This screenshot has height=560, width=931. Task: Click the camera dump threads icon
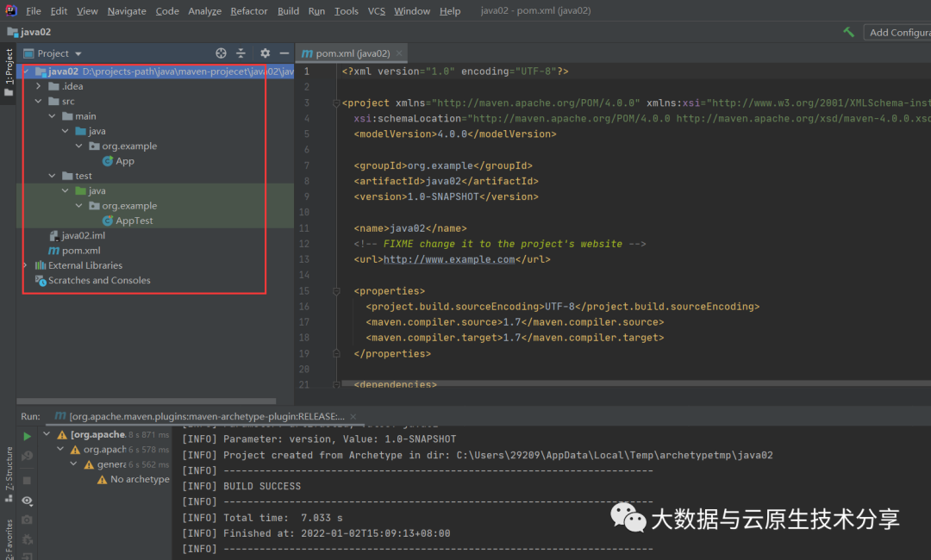coord(28,520)
